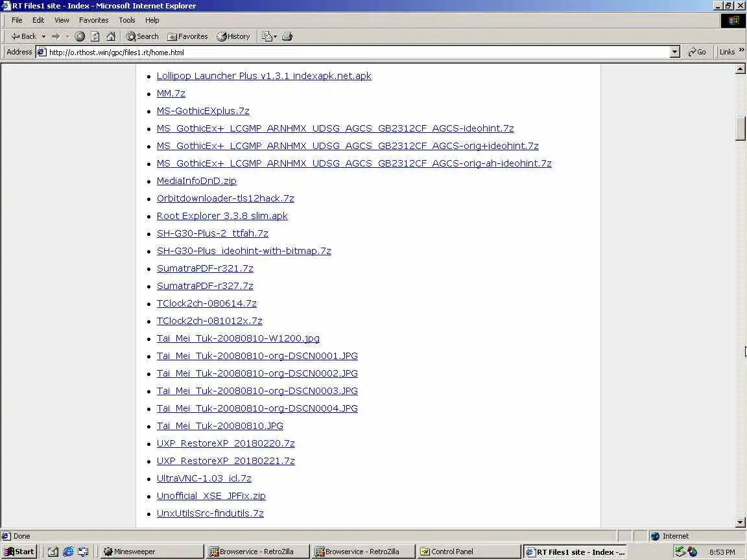Open the Help menu
This screenshot has width=747, height=560.
pyautogui.click(x=152, y=20)
